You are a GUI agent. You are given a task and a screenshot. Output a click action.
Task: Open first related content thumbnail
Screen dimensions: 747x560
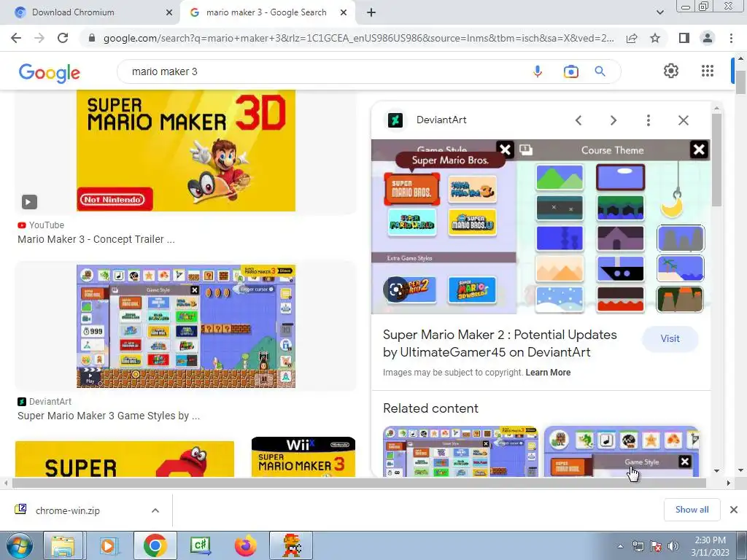point(461,451)
